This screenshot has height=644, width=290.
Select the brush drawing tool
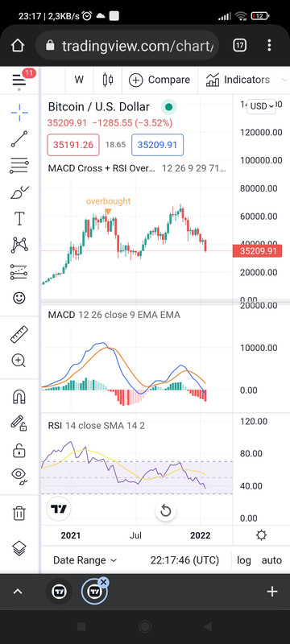pyautogui.click(x=19, y=192)
